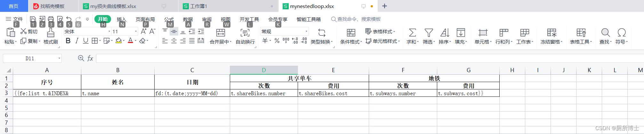Select middle vertical alignment icon
Screen dimensions: 644x134
tap(174, 31)
